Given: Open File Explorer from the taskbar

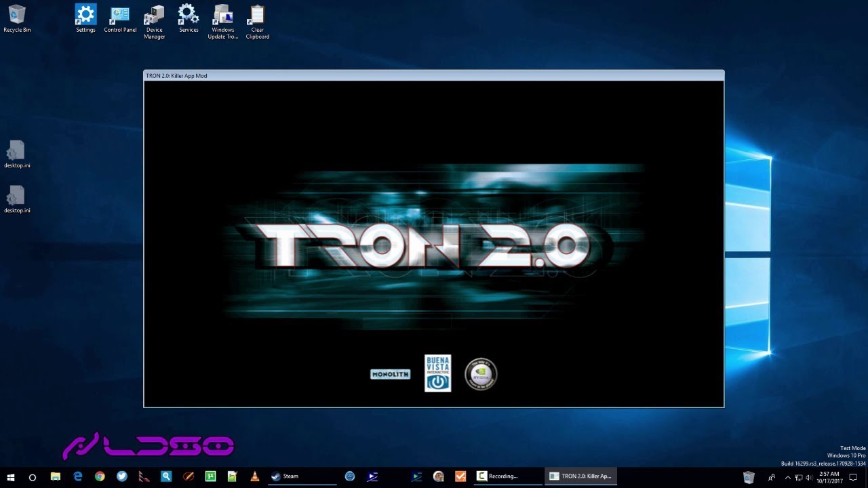Looking at the screenshot, I should [56, 476].
